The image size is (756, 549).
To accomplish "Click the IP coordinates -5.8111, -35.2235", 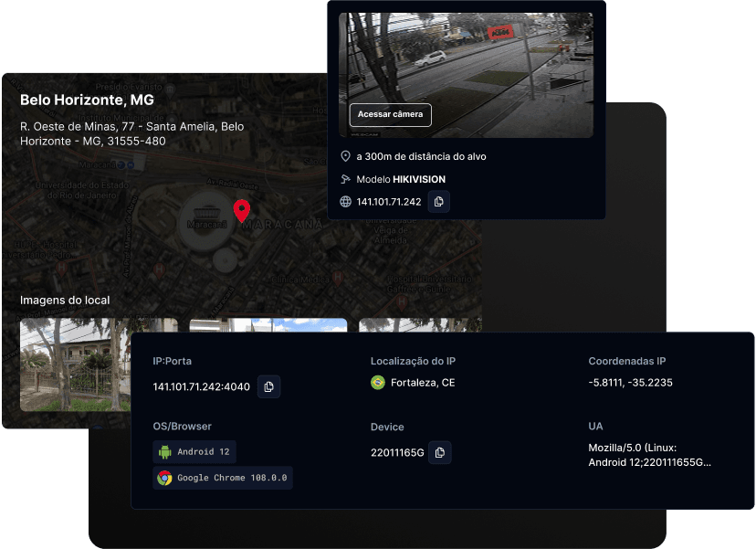I will [630, 383].
